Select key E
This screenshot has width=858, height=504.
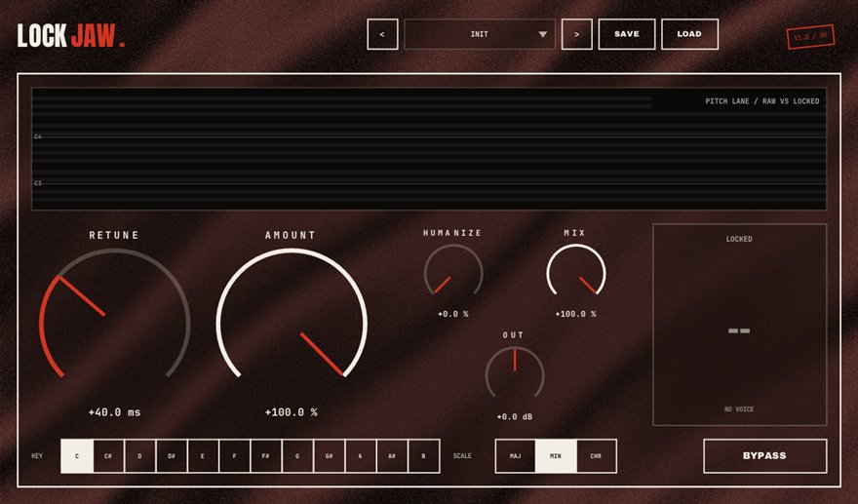(x=203, y=456)
